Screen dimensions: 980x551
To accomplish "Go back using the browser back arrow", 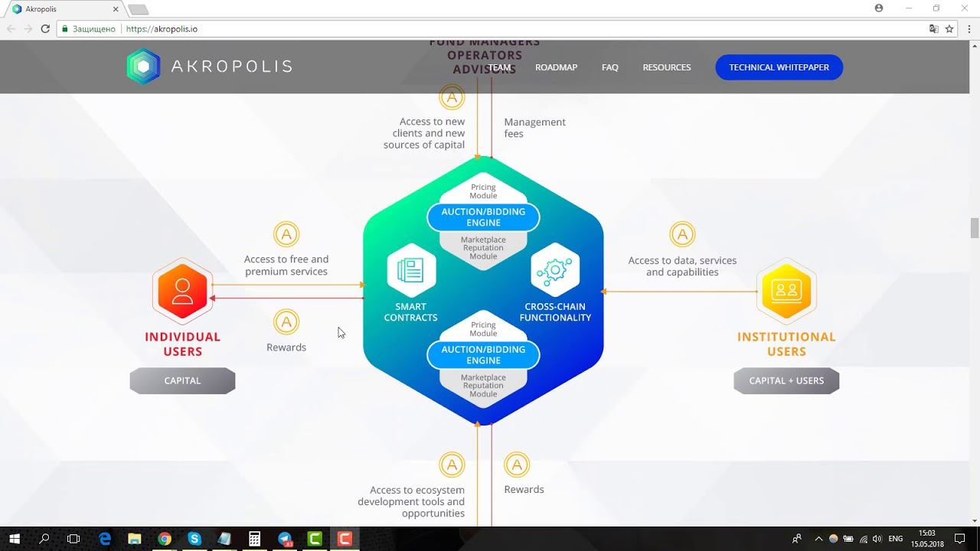I will tap(11, 29).
